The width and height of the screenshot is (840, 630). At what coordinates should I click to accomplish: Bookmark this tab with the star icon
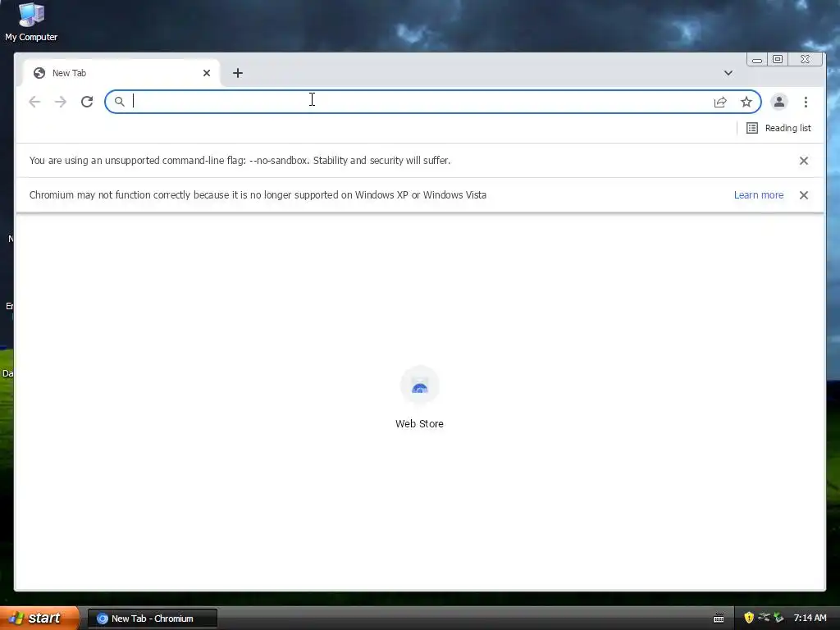click(746, 102)
